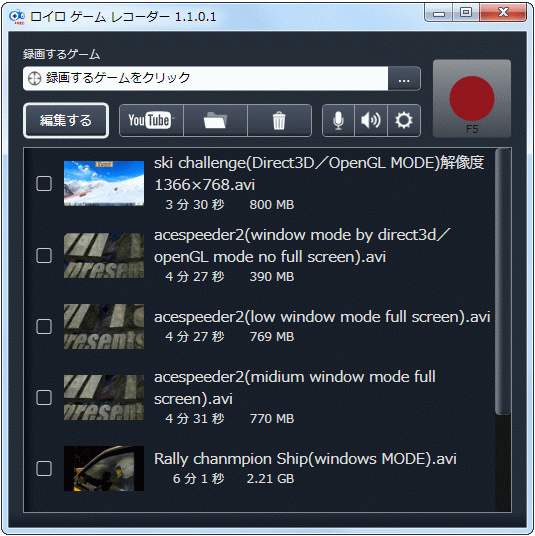This screenshot has width=535, height=536.
Task: Select acespeeder2(low window mode full screen).avi name
Action: pos(322,317)
